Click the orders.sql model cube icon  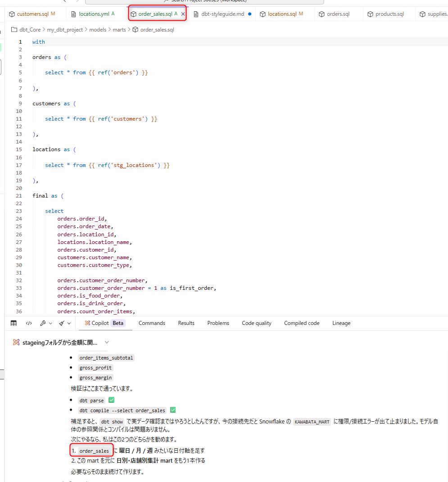(x=321, y=14)
